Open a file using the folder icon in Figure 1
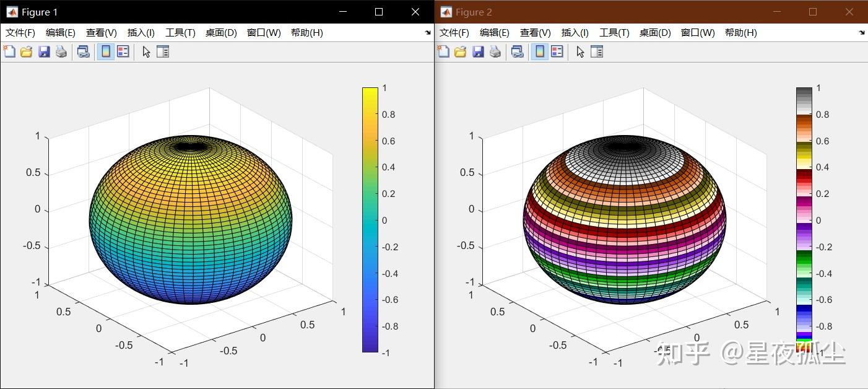The width and height of the screenshot is (868, 389). pyautogui.click(x=25, y=51)
